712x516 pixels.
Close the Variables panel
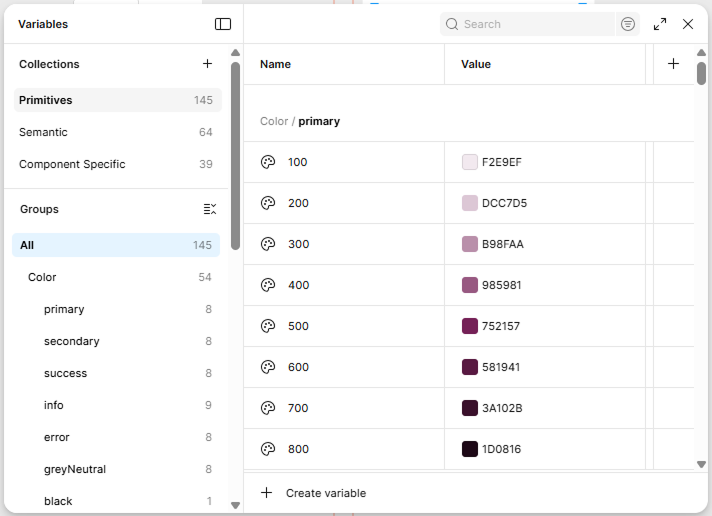[x=688, y=24]
